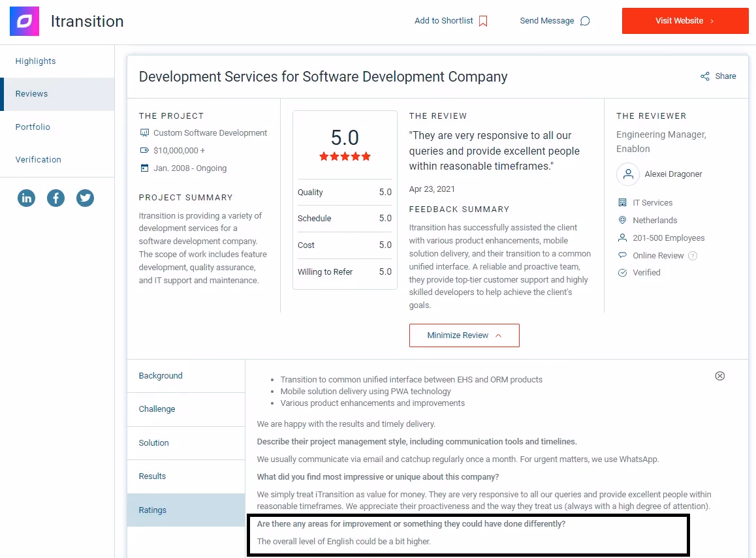The image size is (756, 558).
Task: Click the PROJECT SUMMARY heading
Action: [185, 198]
